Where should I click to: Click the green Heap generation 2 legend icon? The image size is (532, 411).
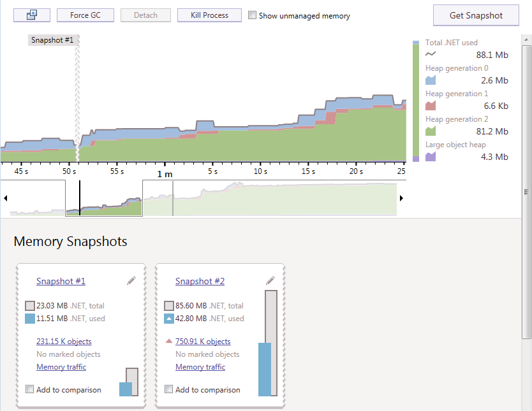[429, 131]
